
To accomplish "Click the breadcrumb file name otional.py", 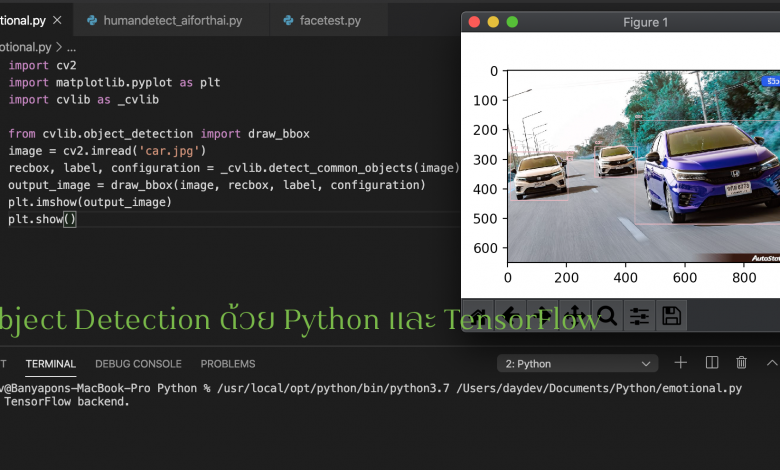I will pyautogui.click(x=25, y=47).
